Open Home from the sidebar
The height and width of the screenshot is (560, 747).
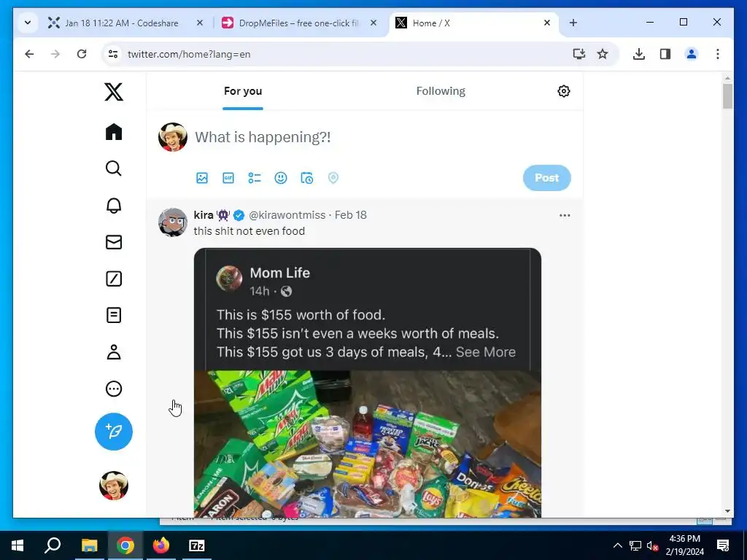coord(114,132)
